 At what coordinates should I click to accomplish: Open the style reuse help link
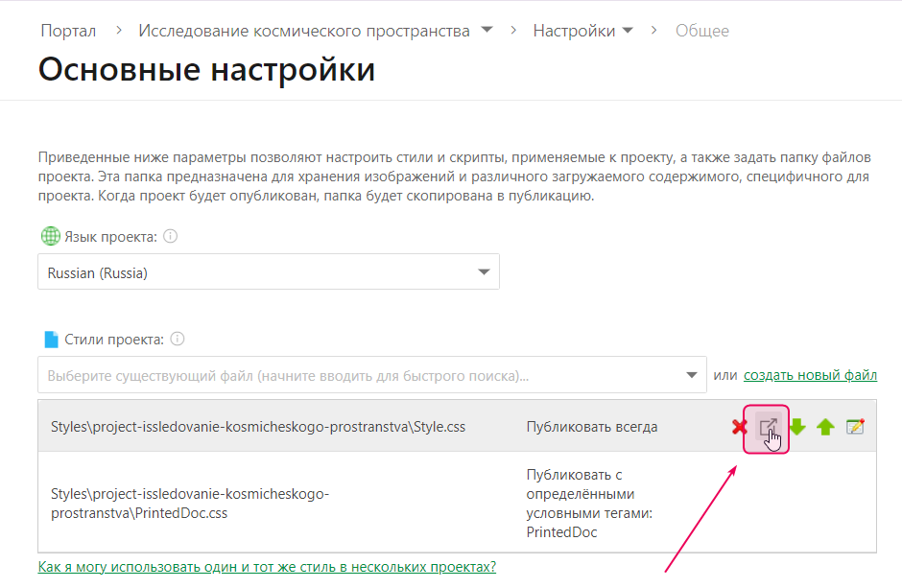tap(266, 567)
